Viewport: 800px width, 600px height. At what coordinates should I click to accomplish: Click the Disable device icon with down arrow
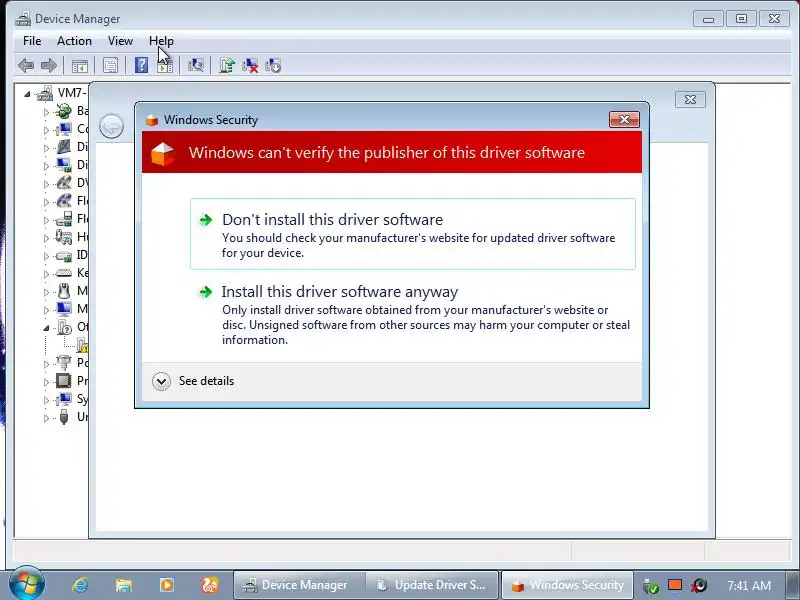click(x=273, y=65)
